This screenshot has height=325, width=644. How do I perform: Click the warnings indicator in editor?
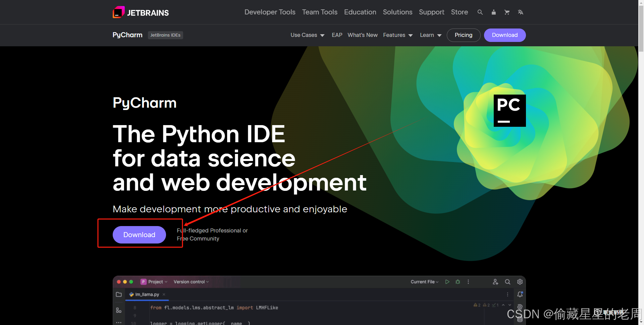click(x=477, y=305)
